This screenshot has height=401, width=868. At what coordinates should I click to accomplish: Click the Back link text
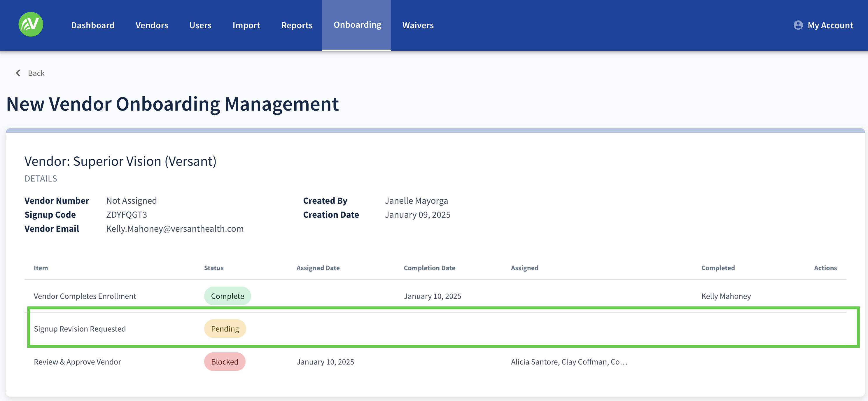[36, 73]
